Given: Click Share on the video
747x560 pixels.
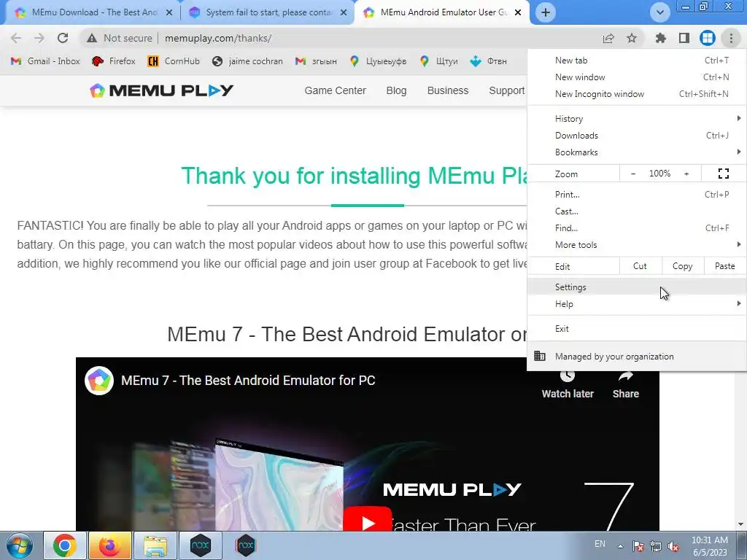Looking at the screenshot, I should (x=625, y=385).
